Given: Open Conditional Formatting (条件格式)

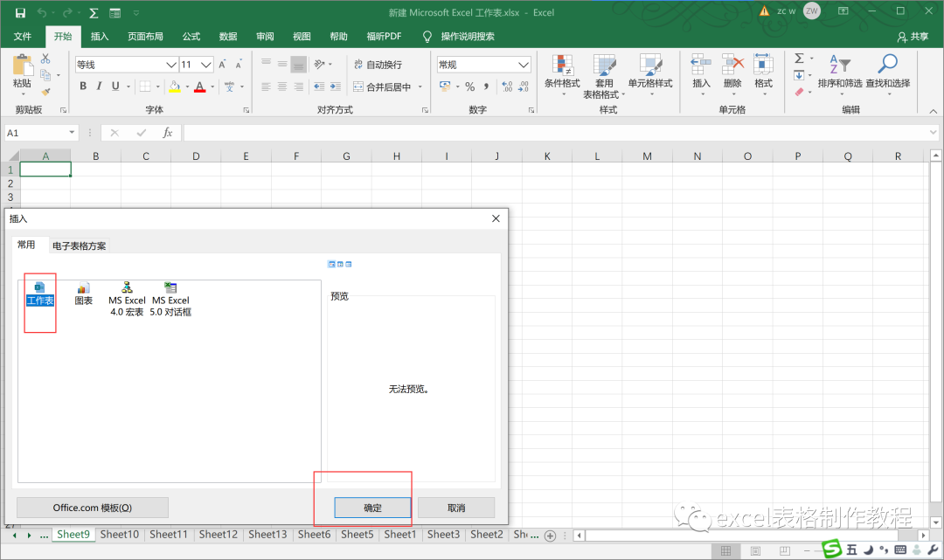Looking at the screenshot, I should click(x=562, y=74).
